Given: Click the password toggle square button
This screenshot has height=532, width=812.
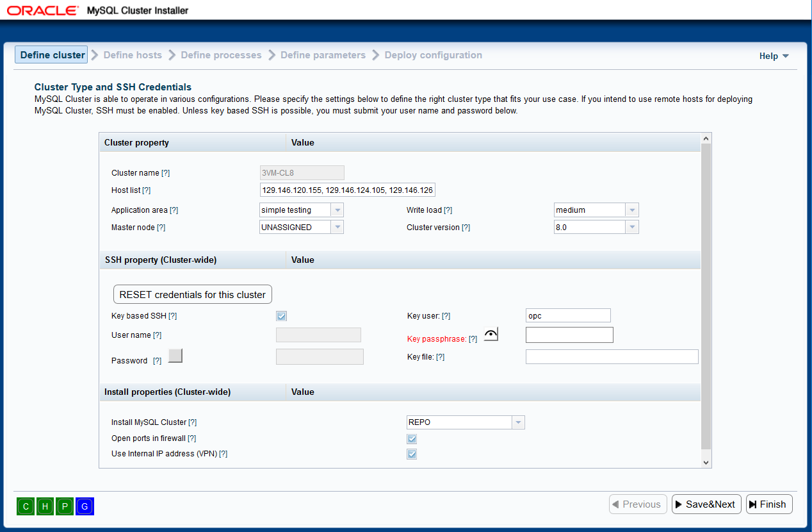Looking at the screenshot, I should point(175,356).
